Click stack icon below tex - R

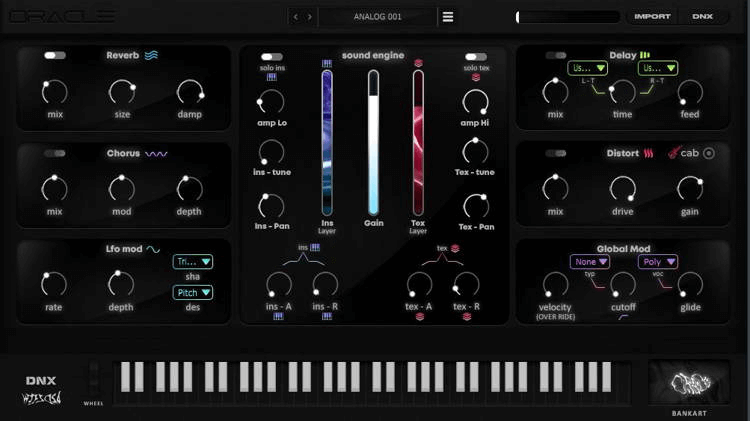coord(467,316)
